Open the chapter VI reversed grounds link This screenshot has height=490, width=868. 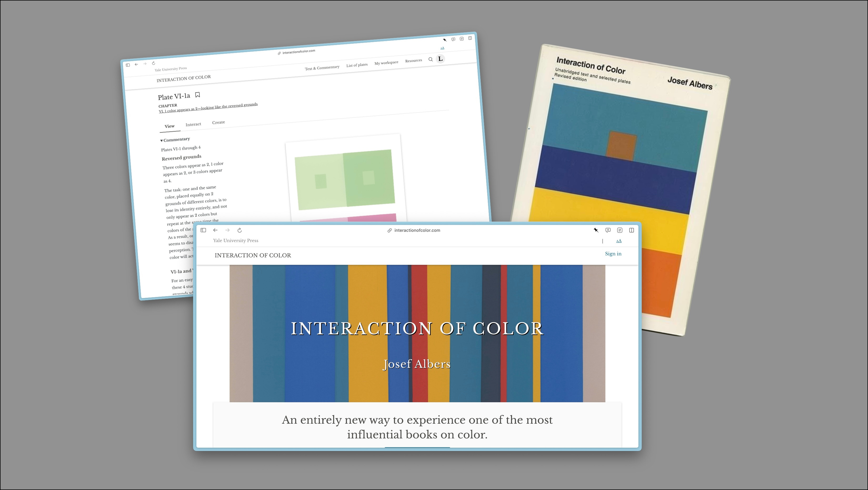[208, 107]
